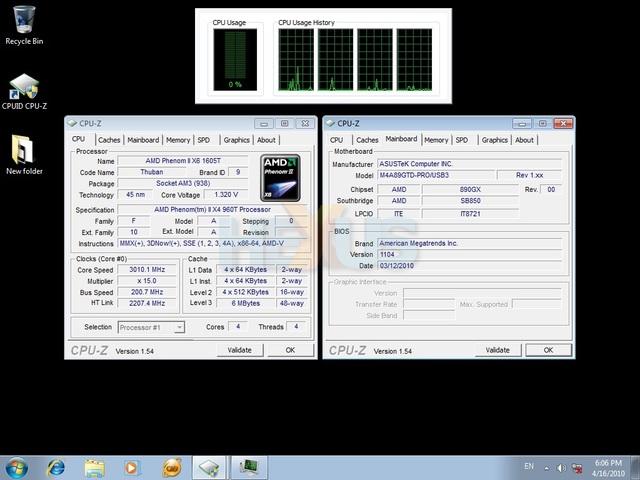Click the core speed value '3010.1 MHz'
Image resolution: width=640 pixels, height=480 pixels.
tap(147, 269)
